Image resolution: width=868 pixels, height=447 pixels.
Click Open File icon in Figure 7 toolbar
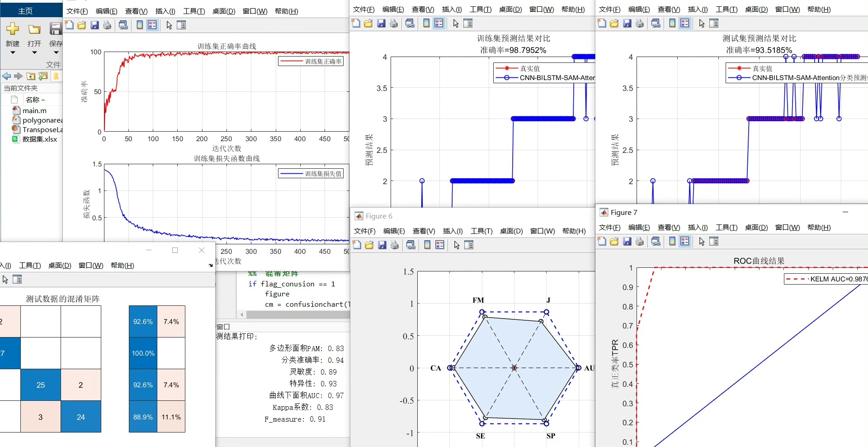(x=614, y=242)
